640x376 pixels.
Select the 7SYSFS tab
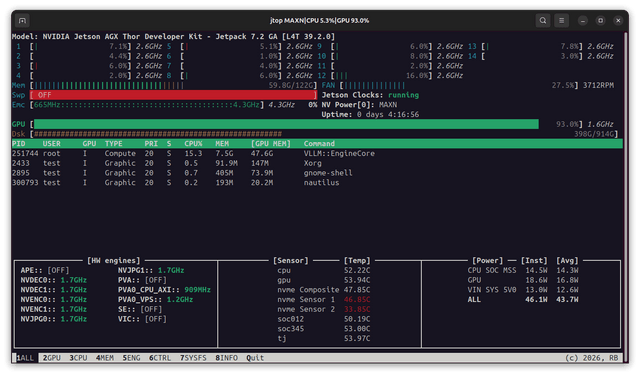point(193,358)
